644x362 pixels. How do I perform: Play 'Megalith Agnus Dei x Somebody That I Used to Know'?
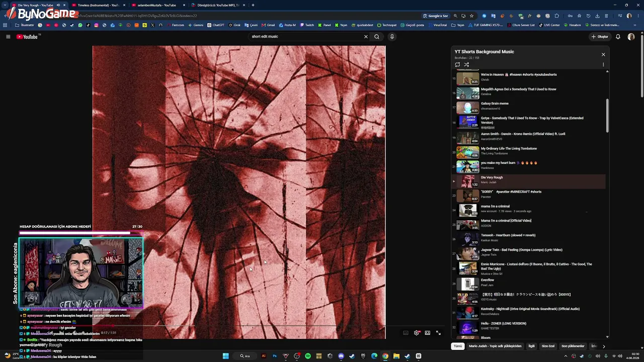click(x=528, y=92)
